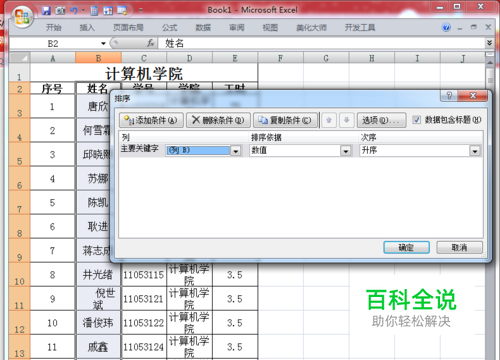Switch to the 视图 tab

pyautogui.click(x=270, y=27)
